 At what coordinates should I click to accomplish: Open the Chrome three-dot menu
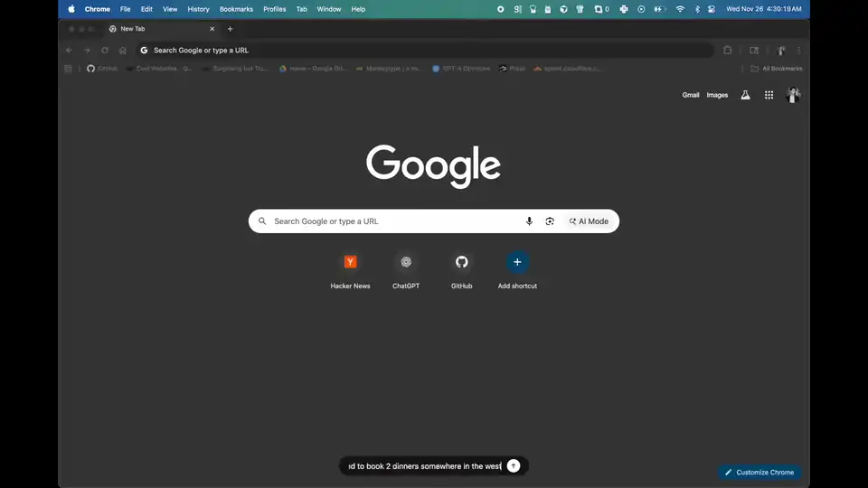click(798, 51)
